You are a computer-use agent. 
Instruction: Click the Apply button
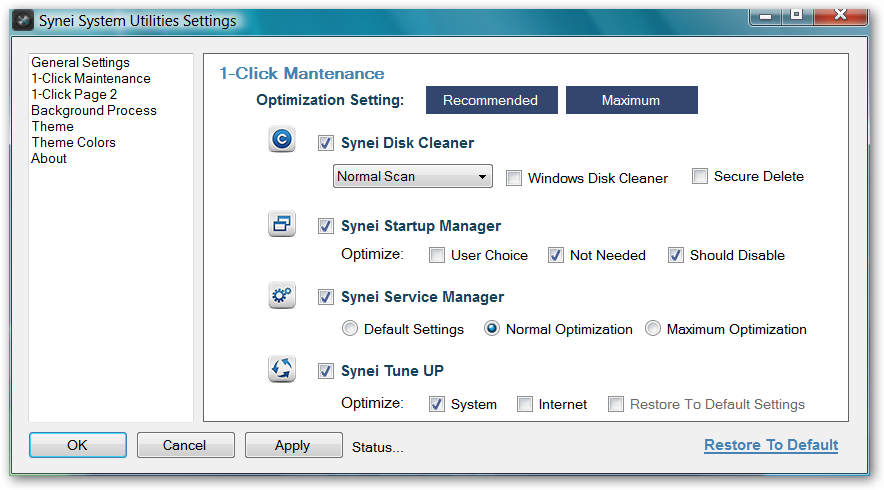coord(293,445)
